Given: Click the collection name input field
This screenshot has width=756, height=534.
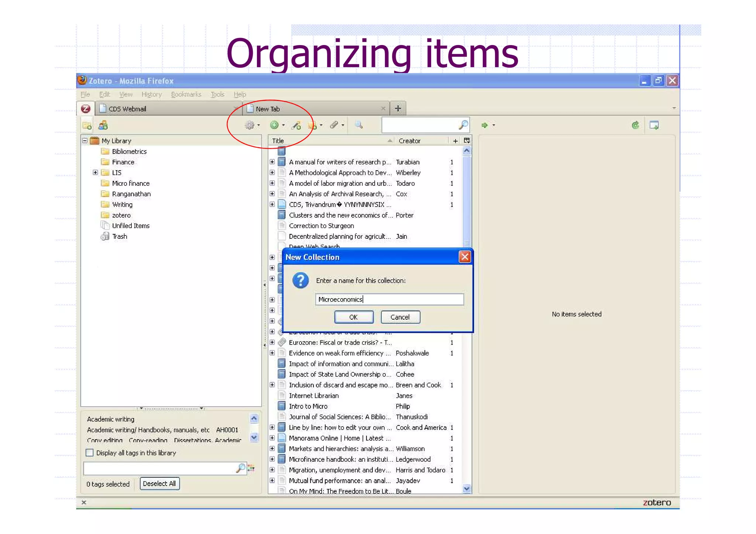Looking at the screenshot, I should [389, 299].
